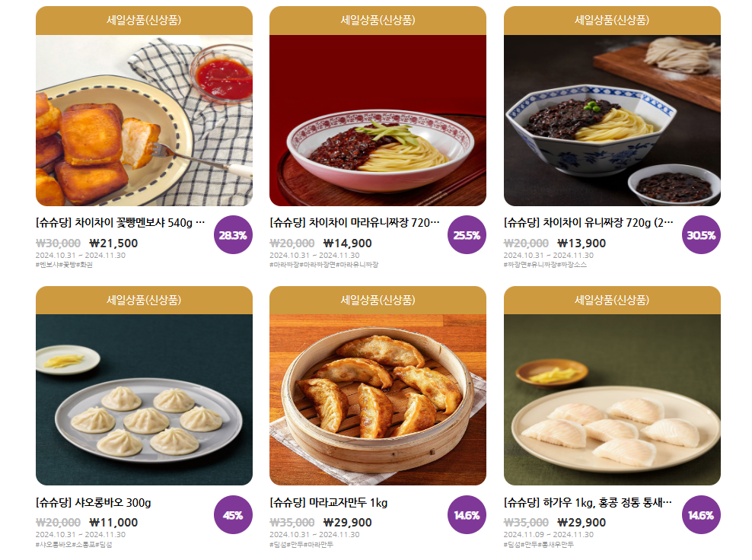Open the [슈슈당] 마라교자만두 1kg title link
Viewport: 752px width, 560px height.
[x=329, y=502]
